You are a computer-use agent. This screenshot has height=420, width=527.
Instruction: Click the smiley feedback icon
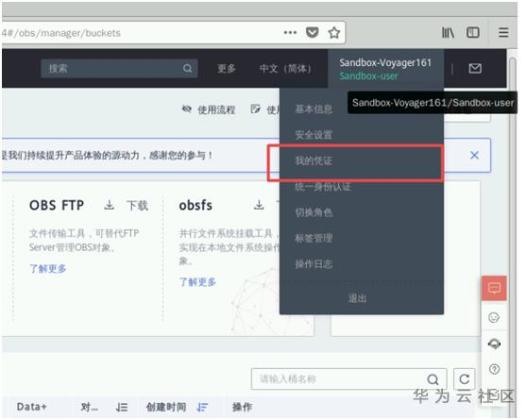[x=494, y=317]
